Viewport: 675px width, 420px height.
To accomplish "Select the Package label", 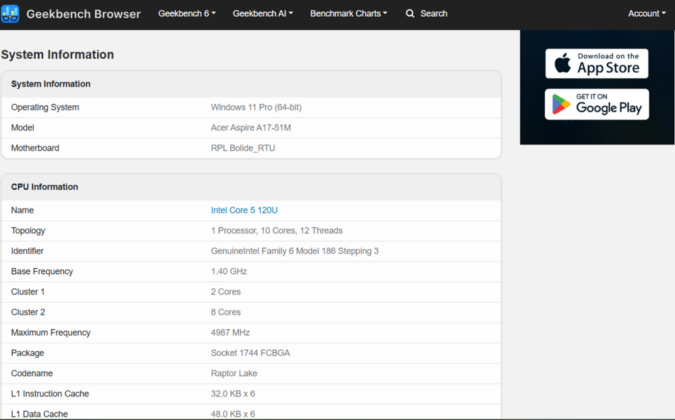I will (28, 353).
